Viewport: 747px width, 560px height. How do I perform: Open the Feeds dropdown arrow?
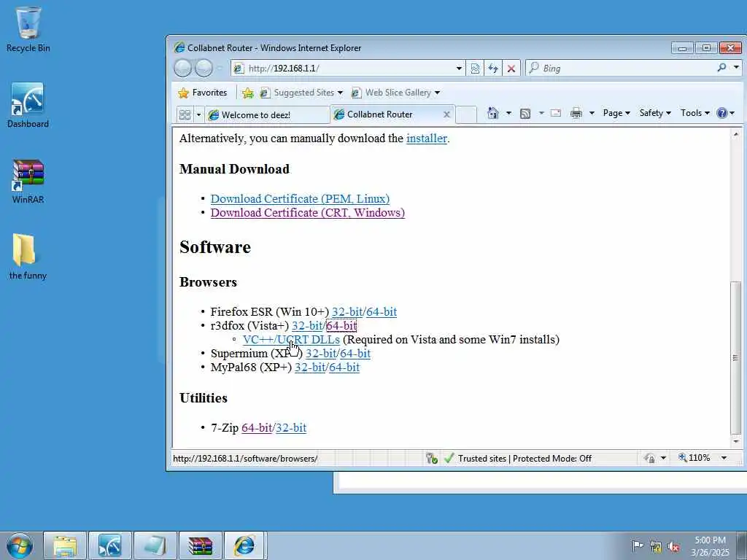(x=541, y=113)
